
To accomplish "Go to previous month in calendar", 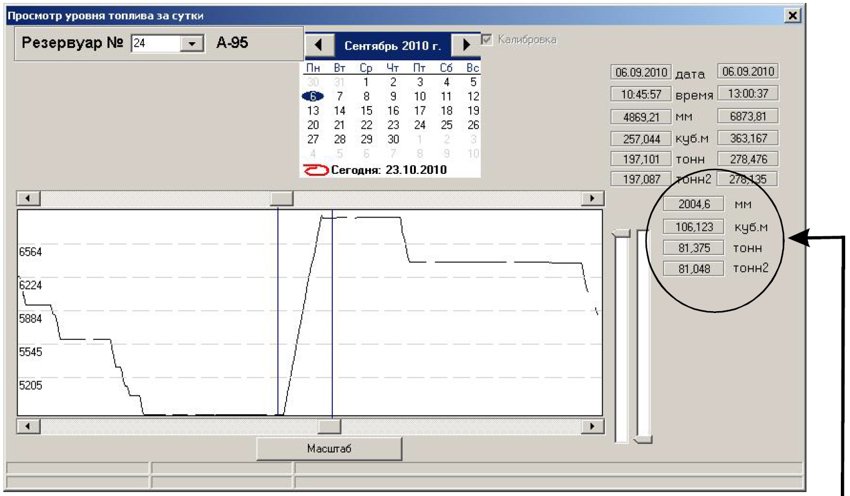I will point(318,46).
